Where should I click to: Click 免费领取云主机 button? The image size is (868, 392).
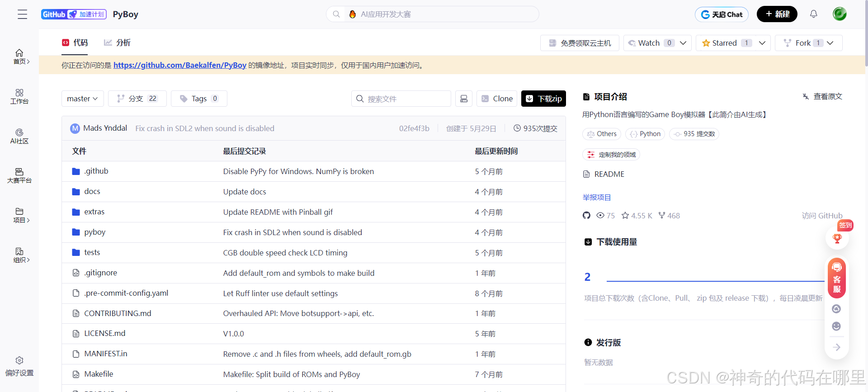(580, 43)
